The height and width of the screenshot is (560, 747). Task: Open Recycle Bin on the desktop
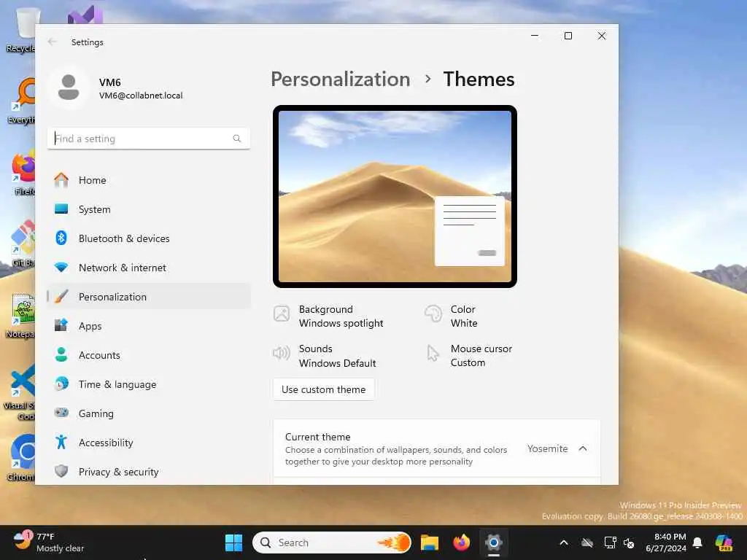pyautogui.click(x=21, y=29)
